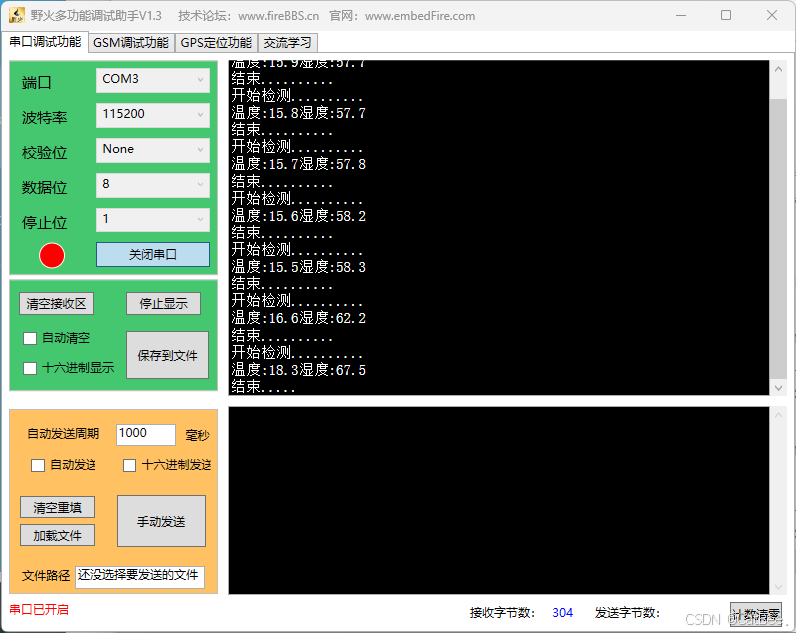The height and width of the screenshot is (633, 796).
Task: Click the 串口已开启 status text
Action: tap(39, 610)
